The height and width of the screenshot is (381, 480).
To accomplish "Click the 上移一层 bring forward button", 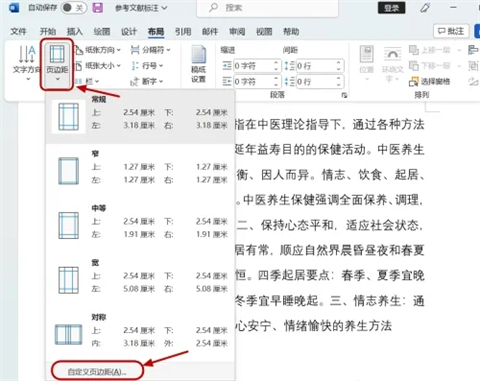I will coord(430,50).
